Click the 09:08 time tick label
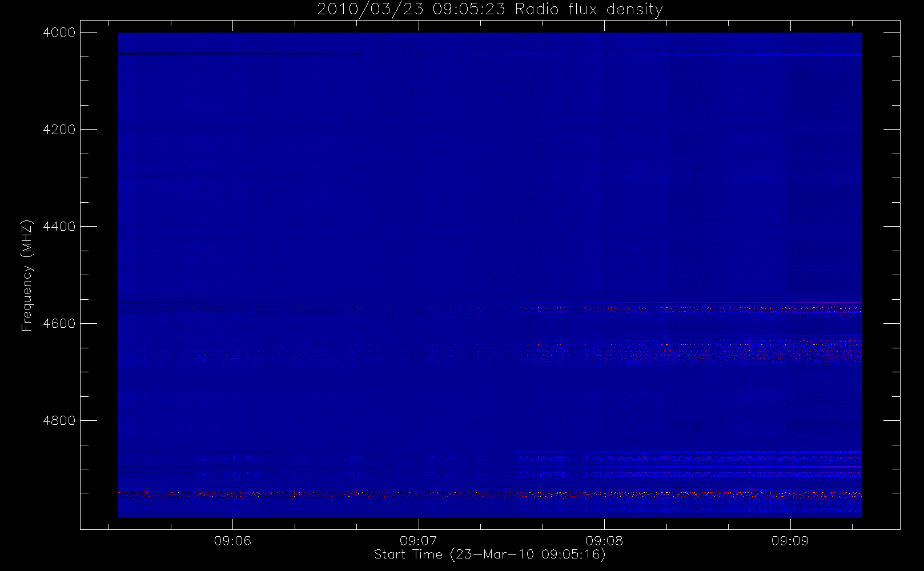924x571 pixels. point(604,541)
